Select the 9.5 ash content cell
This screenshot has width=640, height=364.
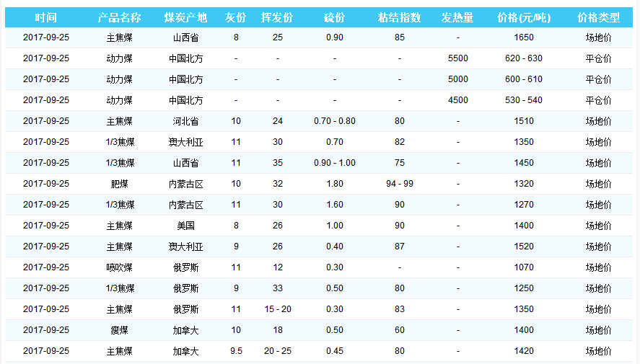point(236,351)
